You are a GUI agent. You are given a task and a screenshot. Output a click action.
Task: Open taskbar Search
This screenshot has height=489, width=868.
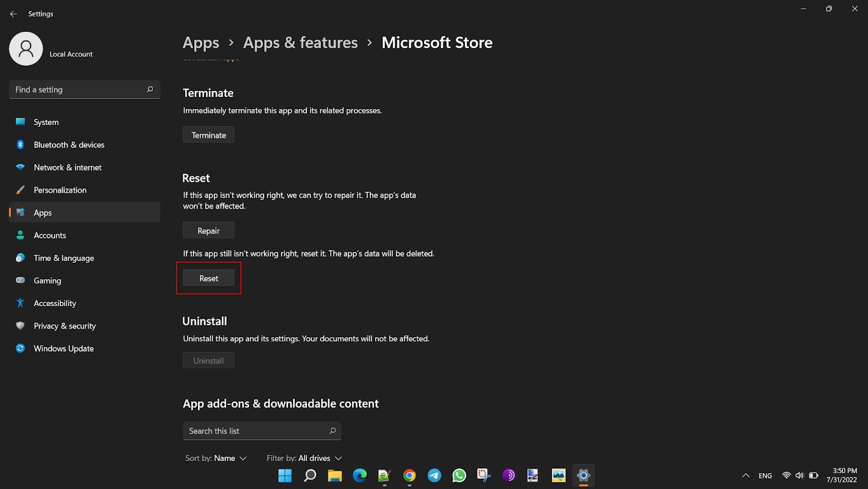[x=310, y=475]
